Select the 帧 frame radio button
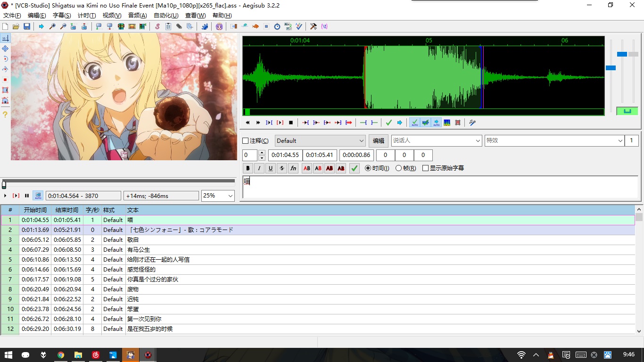The height and width of the screenshot is (362, 644). (x=399, y=168)
